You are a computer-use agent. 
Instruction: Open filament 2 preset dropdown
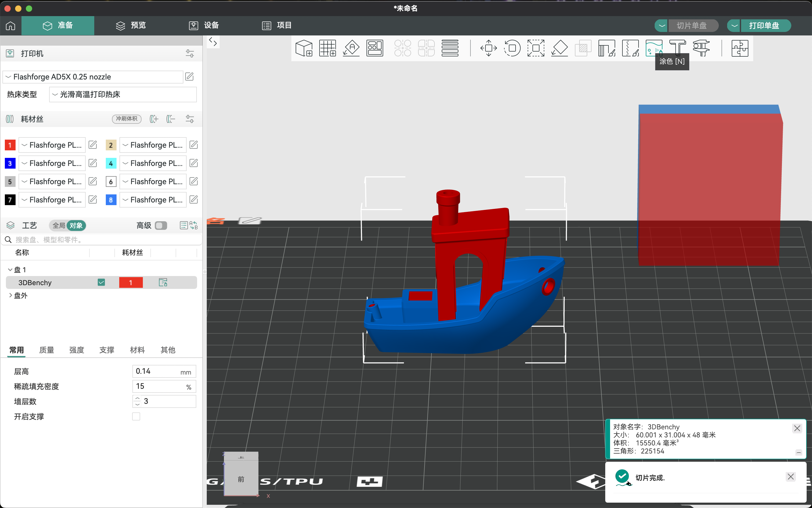point(153,145)
